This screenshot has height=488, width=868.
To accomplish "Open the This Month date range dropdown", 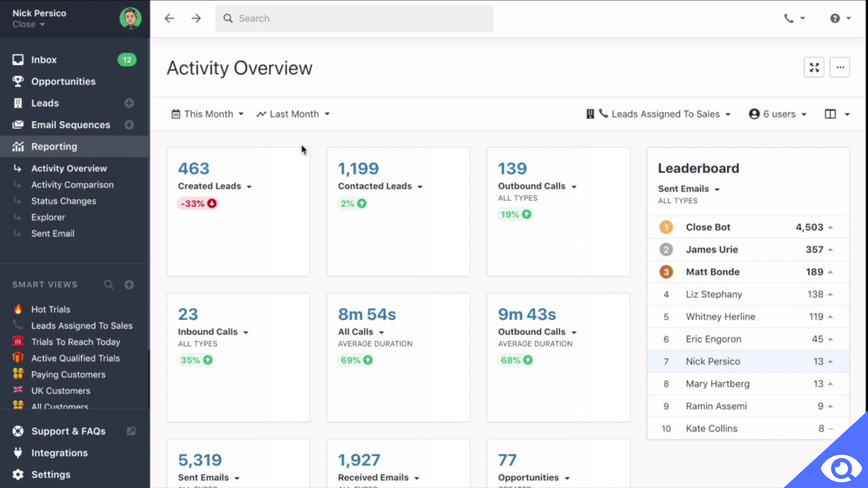I will click(208, 114).
